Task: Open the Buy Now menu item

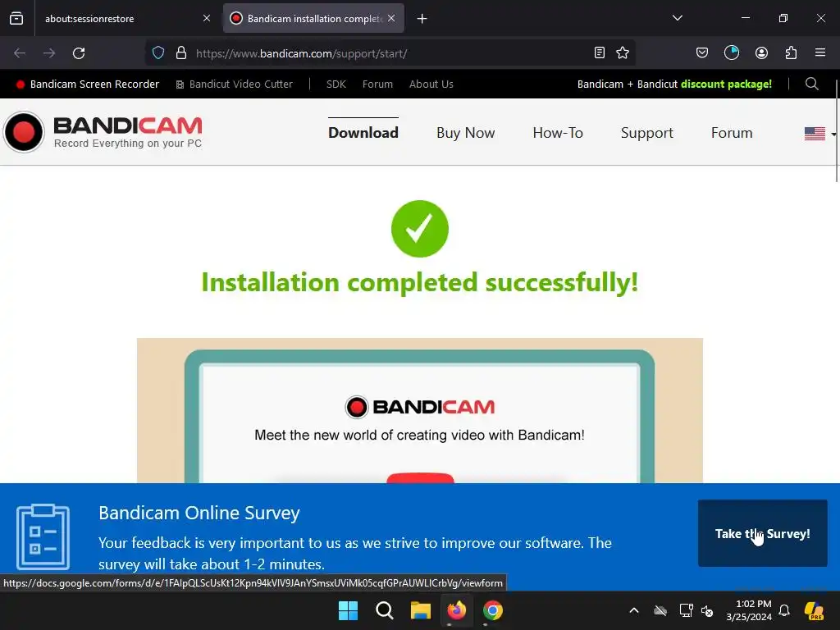Action: pos(466,133)
